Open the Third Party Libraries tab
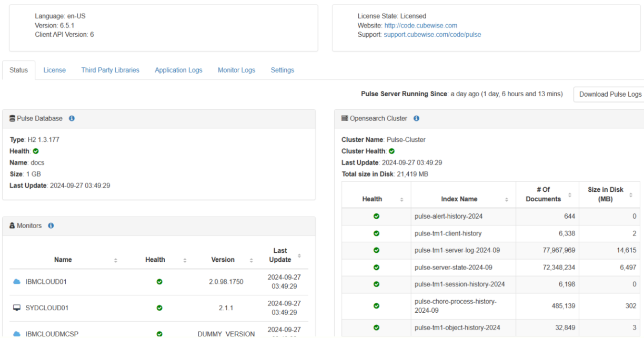644x338 pixels. point(110,70)
